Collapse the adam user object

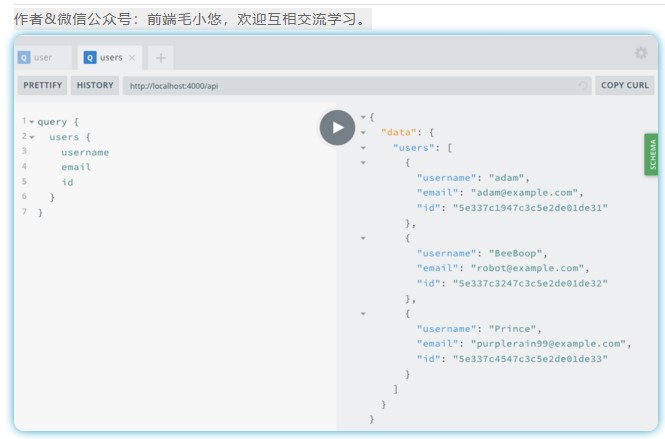tap(363, 163)
